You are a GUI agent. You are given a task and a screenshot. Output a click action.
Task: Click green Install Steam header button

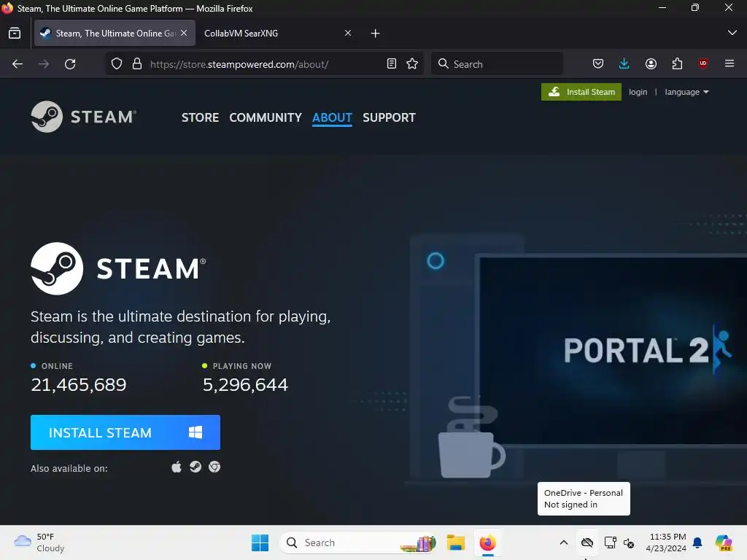581,92
